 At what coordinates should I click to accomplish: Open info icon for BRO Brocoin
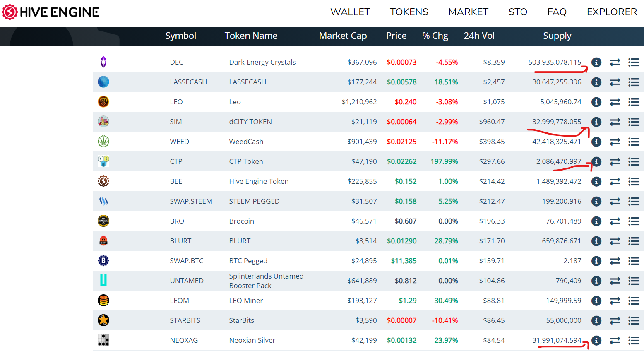coord(596,221)
